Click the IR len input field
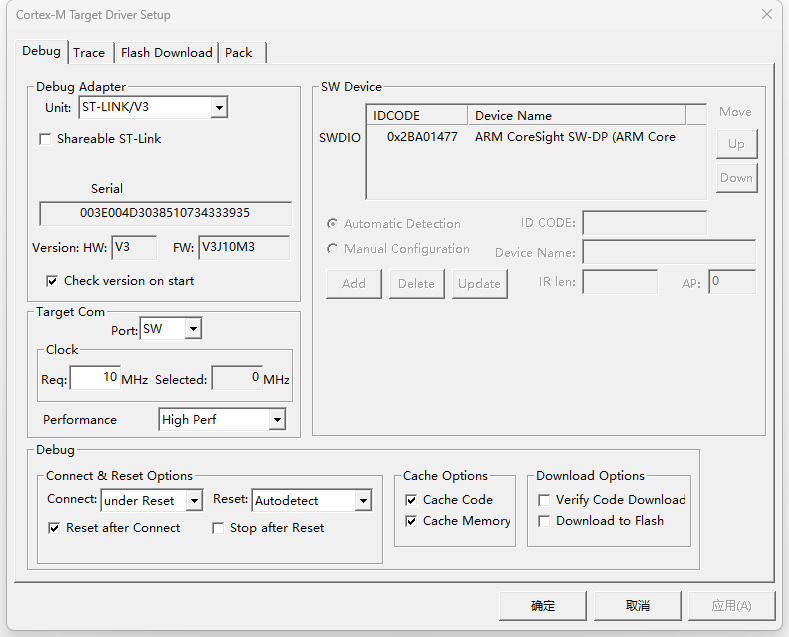 click(x=620, y=282)
